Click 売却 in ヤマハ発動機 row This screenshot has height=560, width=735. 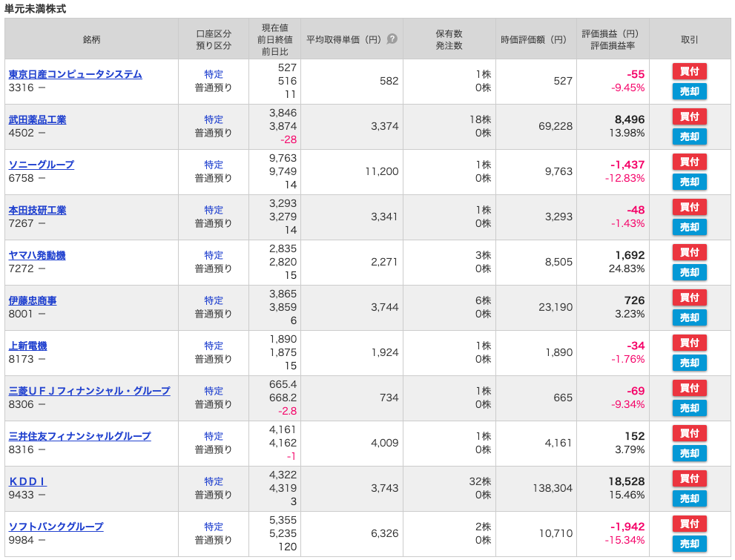click(690, 272)
